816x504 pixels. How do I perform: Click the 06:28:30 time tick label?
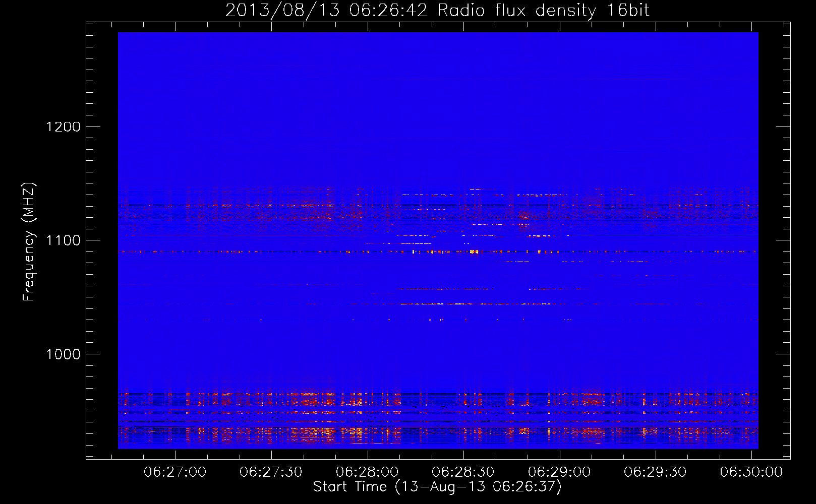click(463, 472)
